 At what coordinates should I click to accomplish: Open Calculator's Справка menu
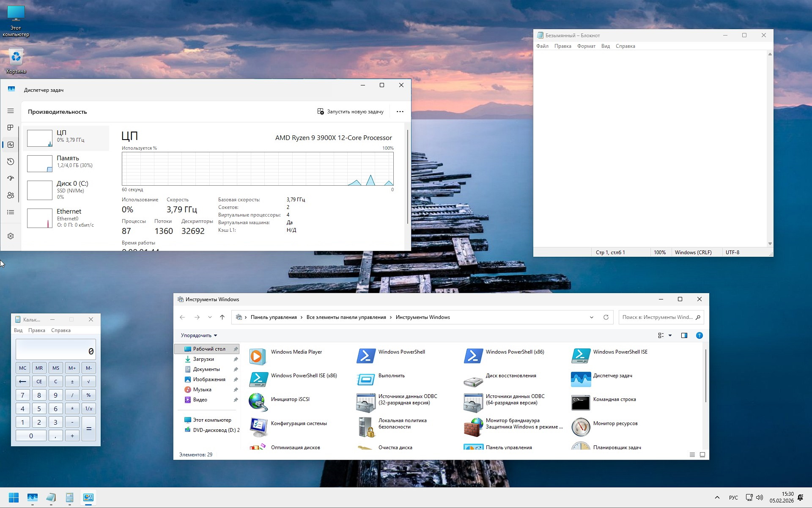tap(61, 330)
